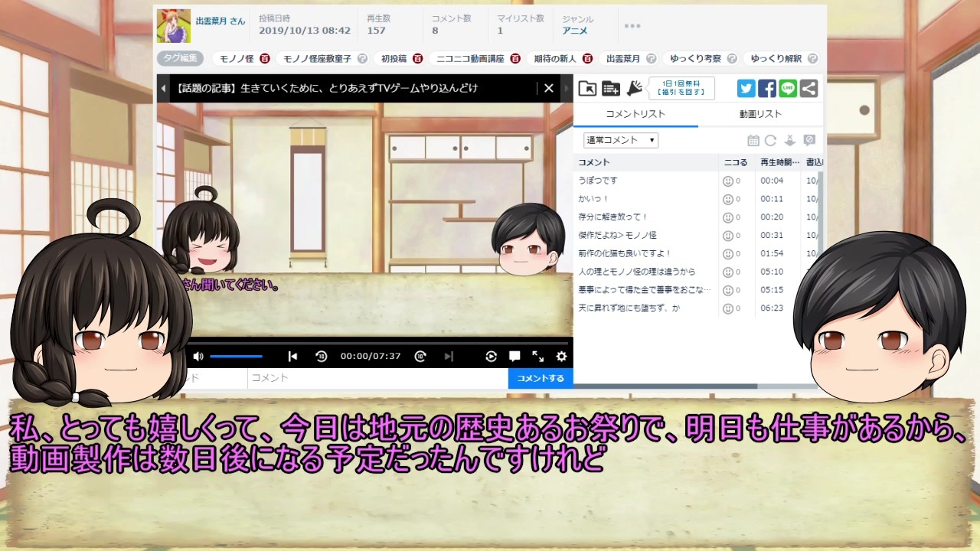This screenshot has height=551, width=980.
Task: Skip forward ten seconds
Action: click(420, 356)
